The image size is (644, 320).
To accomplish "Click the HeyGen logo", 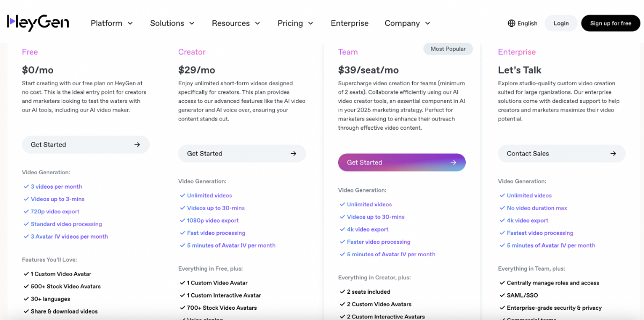I will point(38,23).
